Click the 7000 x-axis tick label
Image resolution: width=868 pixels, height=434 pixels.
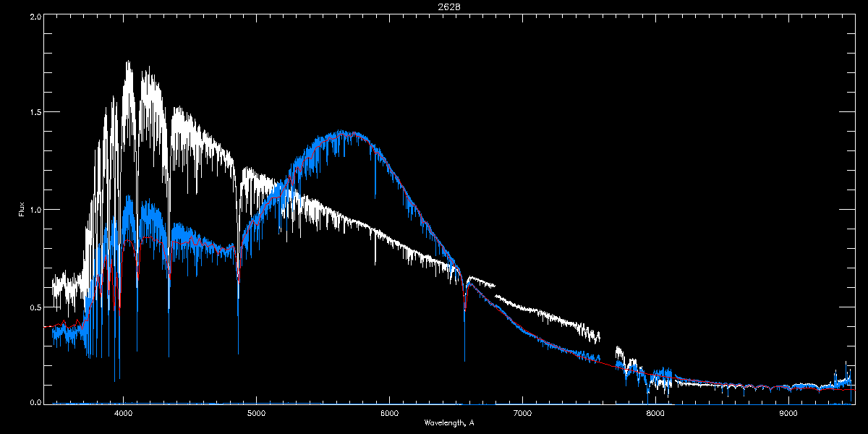pos(522,414)
